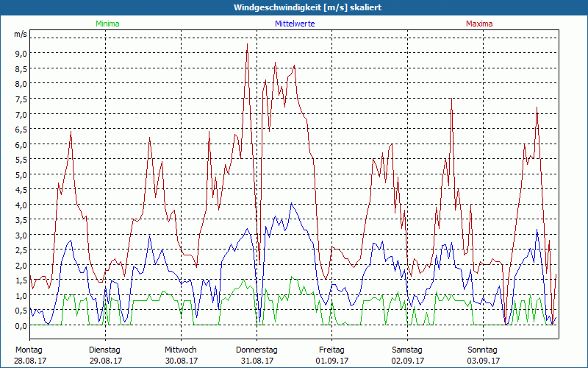Click the 1,0 y-axis value
The image size is (588, 368).
pos(21,296)
